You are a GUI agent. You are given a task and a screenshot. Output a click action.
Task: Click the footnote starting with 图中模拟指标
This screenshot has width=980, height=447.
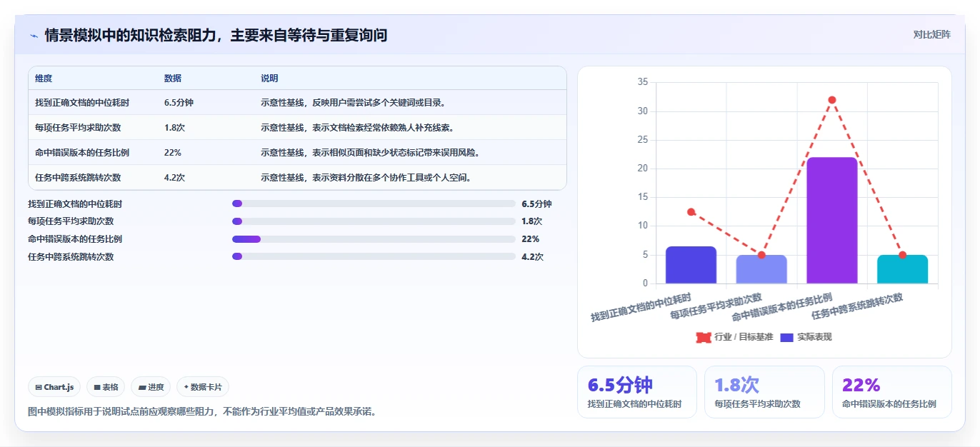201,412
